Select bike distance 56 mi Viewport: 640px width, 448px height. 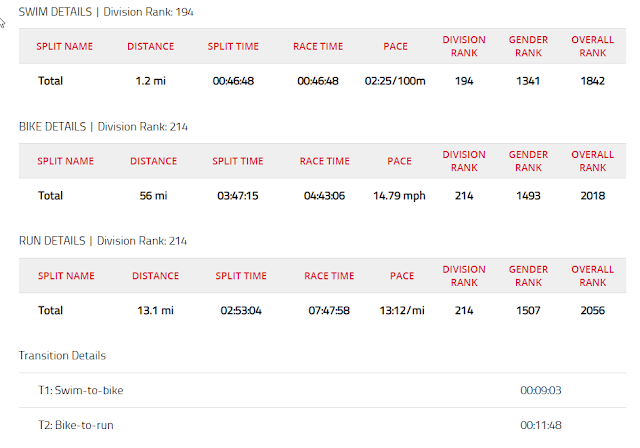pos(153,195)
